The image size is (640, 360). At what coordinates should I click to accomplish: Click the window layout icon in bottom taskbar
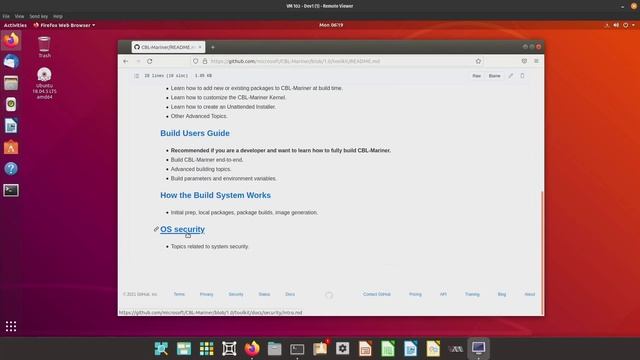point(184,349)
